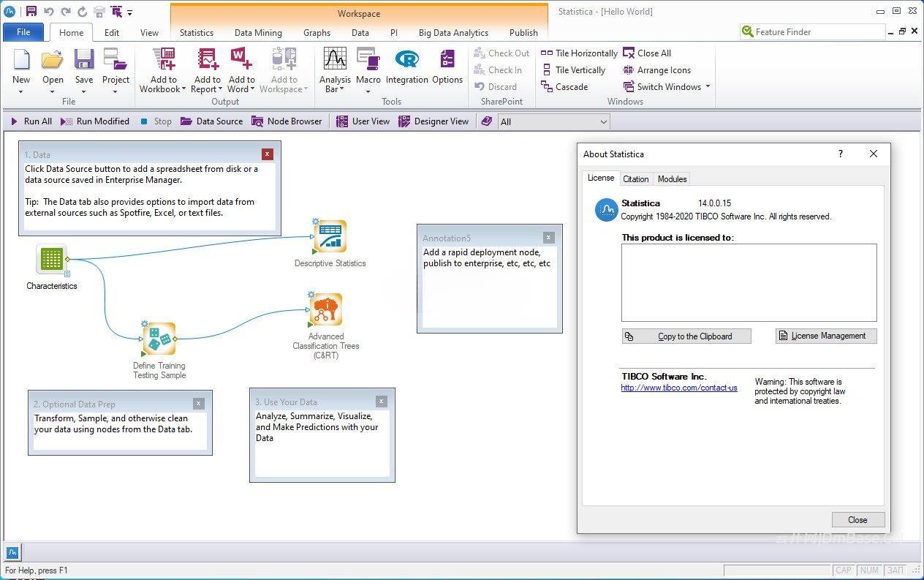Open the Citation tab in About dialog
The height and width of the screenshot is (580, 924).
pos(635,179)
